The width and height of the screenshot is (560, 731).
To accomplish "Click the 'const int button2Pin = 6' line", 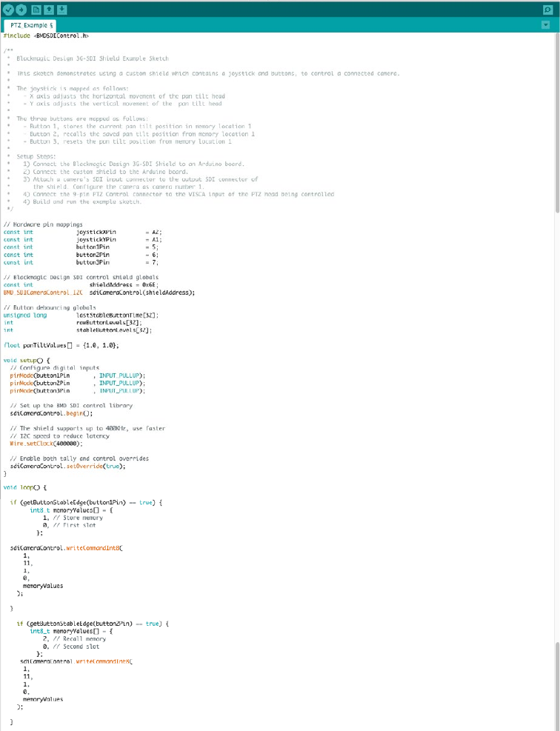I will 81,255.
